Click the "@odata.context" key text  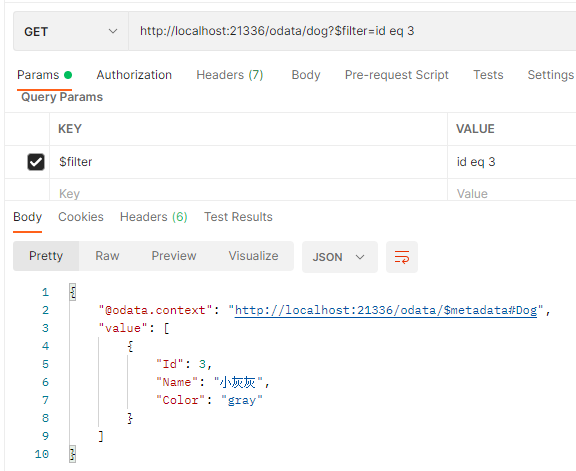tap(155, 310)
